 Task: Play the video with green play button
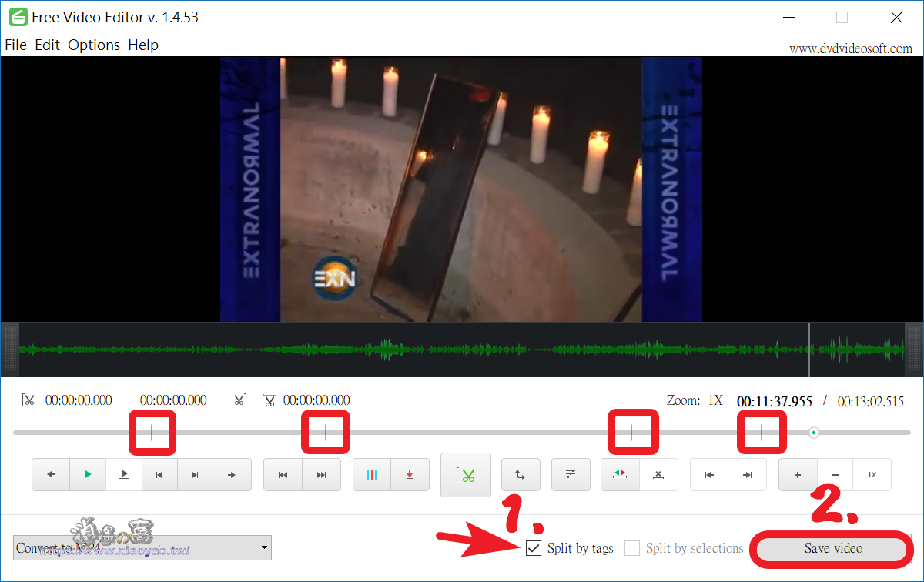[88, 475]
